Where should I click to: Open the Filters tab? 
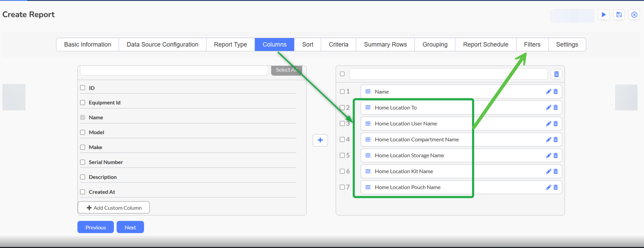coord(532,45)
